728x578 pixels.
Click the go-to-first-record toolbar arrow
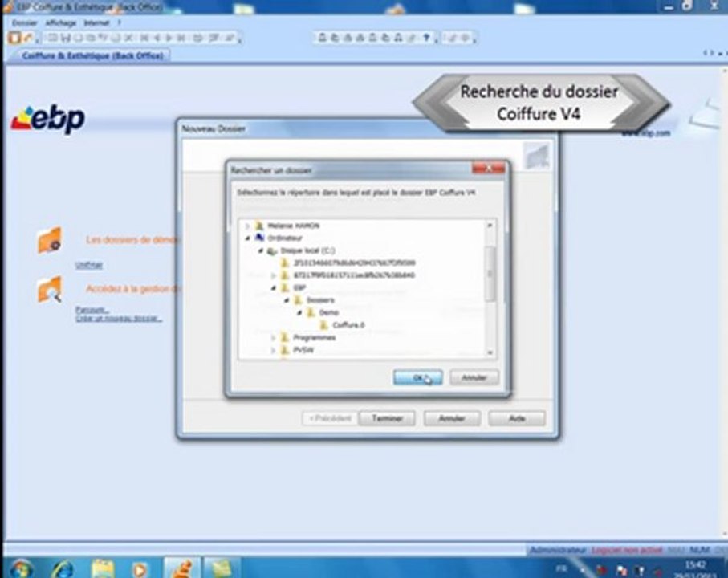coord(144,38)
